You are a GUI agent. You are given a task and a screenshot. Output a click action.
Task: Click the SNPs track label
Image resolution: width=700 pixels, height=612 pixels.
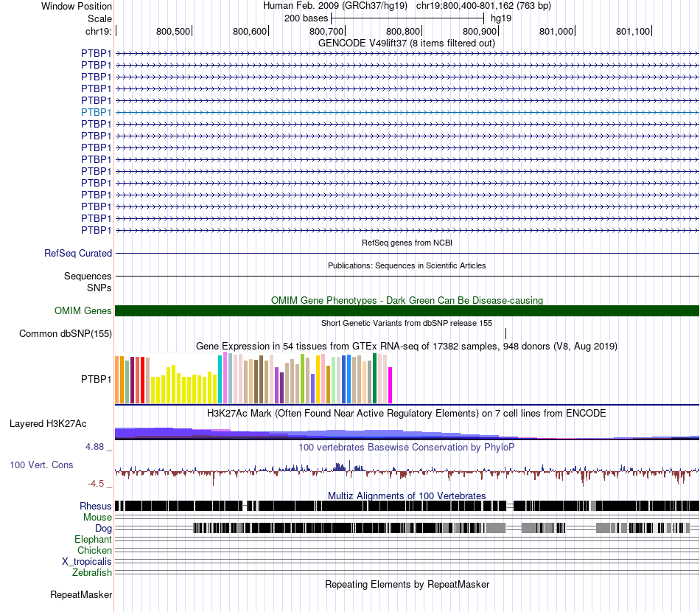99,288
